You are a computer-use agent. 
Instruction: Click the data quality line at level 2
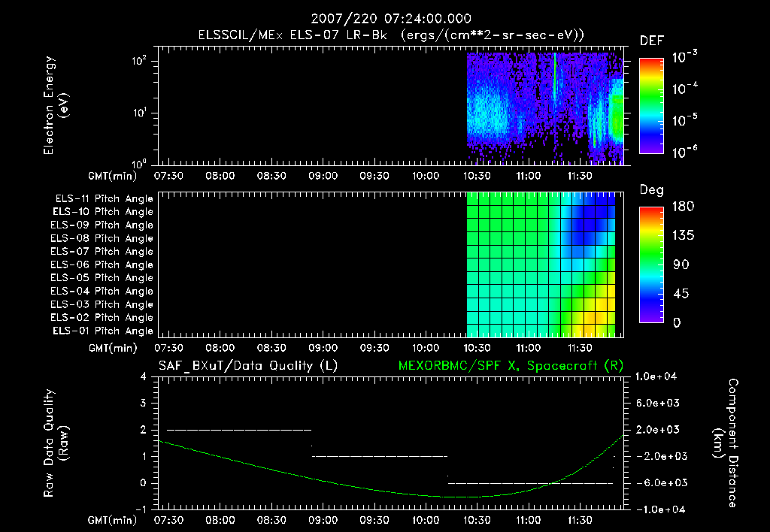point(239,430)
